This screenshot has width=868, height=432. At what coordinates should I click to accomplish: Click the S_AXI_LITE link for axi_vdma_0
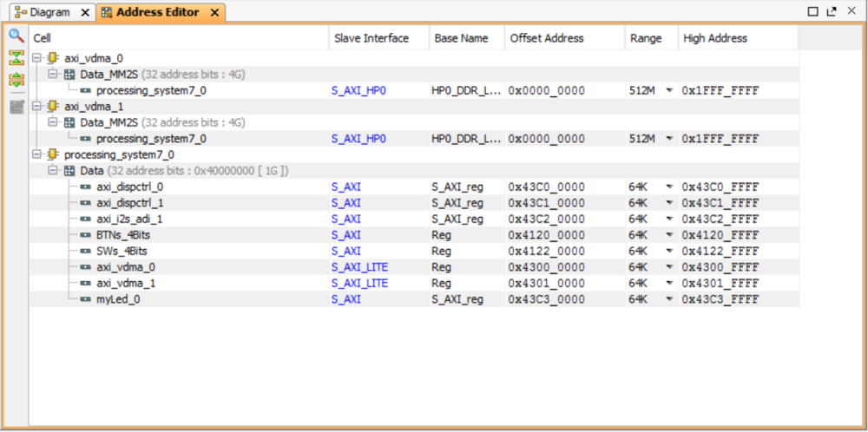click(358, 267)
